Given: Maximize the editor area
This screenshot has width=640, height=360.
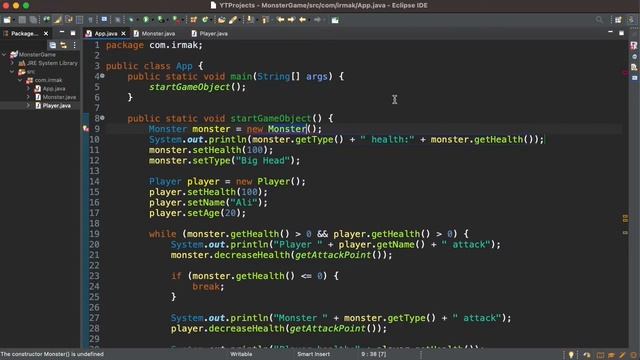Looking at the screenshot, I should click(621, 33).
